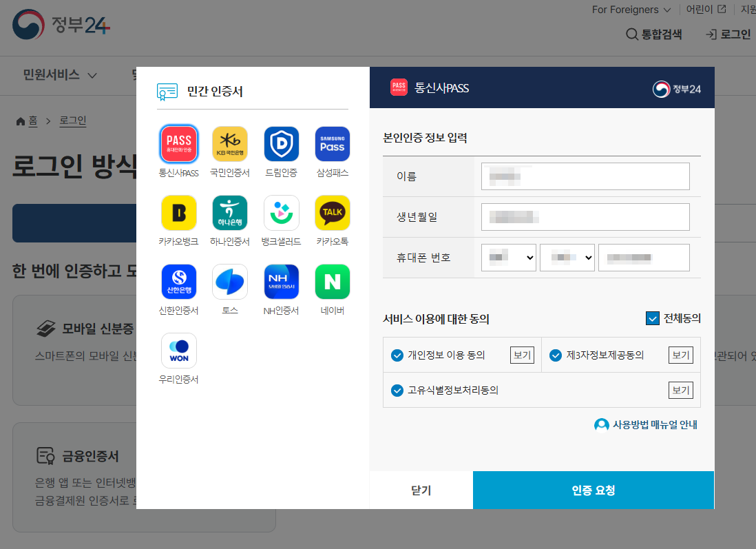The height and width of the screenshot is (549, 756).
Task: Click the 통합검색 text
Action: click(662, 34)
